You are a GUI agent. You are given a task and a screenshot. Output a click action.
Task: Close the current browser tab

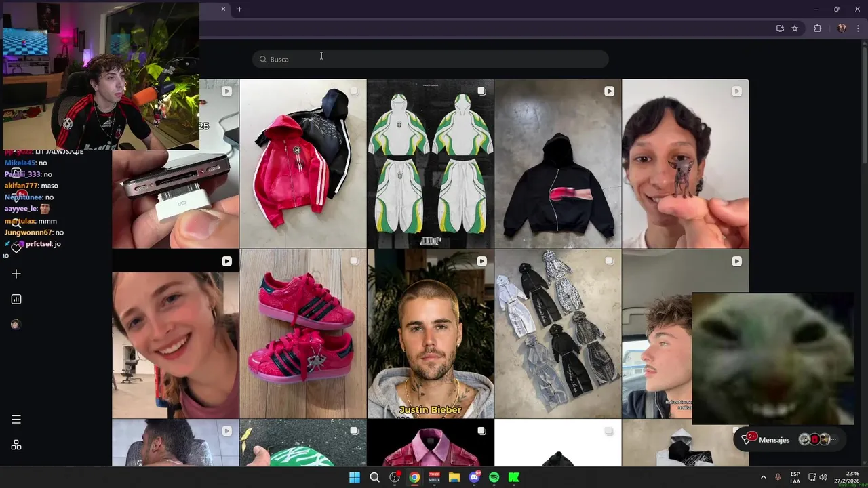(x=223, y=9)
